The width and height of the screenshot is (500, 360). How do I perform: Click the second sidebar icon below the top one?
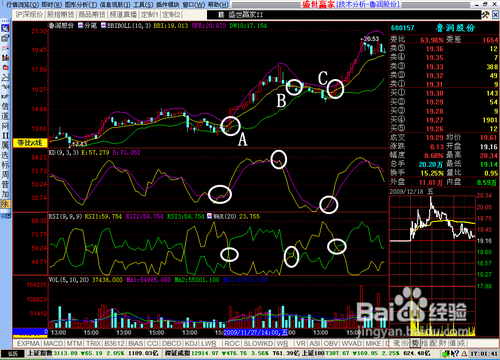click(5, 38)
